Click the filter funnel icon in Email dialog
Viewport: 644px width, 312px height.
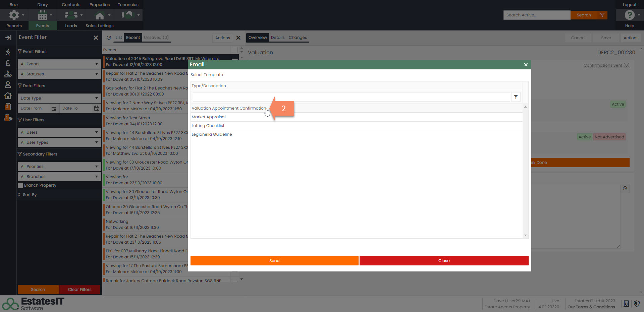(x=516, y=97)
